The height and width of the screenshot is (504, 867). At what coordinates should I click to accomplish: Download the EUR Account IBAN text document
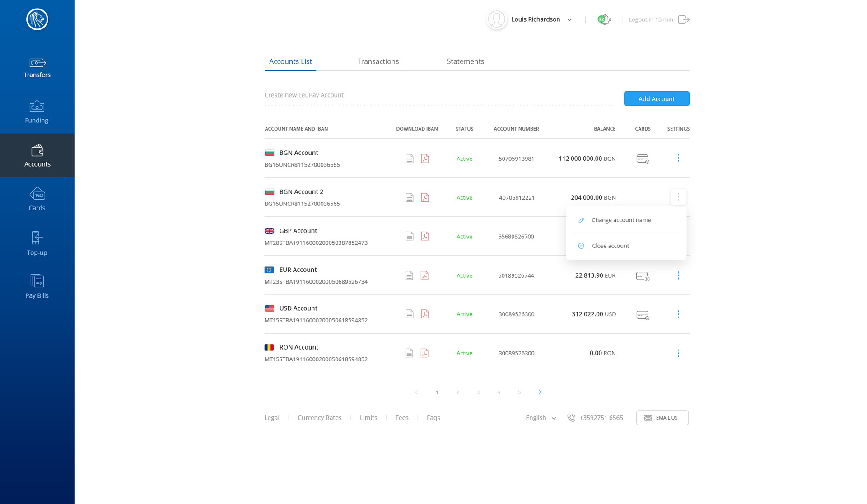click(409, 275)
